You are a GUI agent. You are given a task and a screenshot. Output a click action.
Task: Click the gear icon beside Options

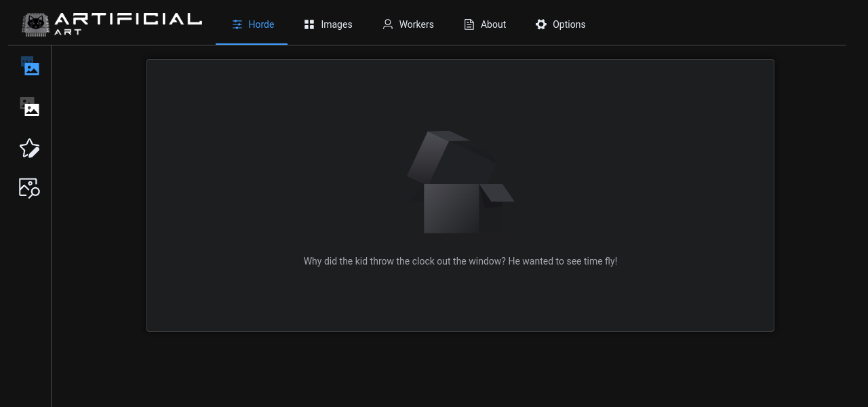[541, 24]
